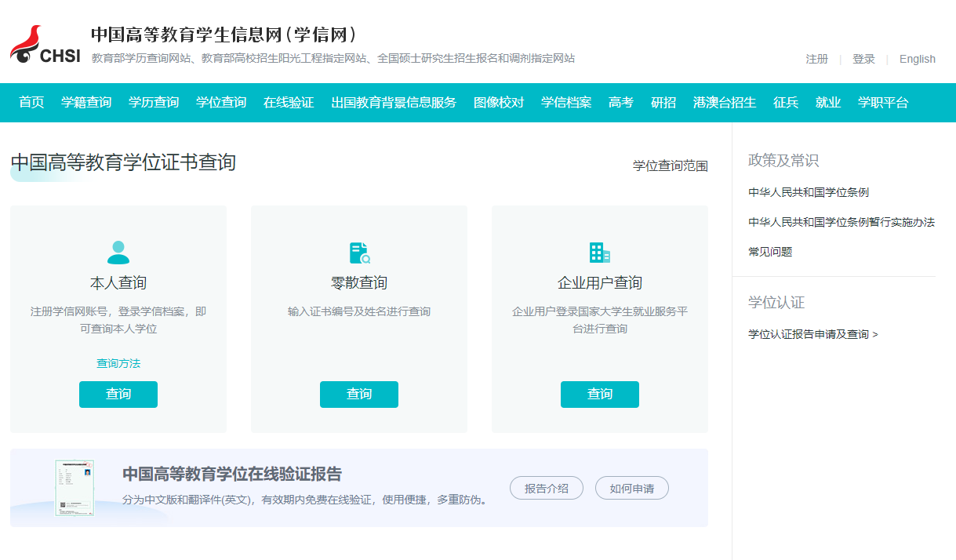Go to 首页 in the navigation bar

tap(31, 103)
